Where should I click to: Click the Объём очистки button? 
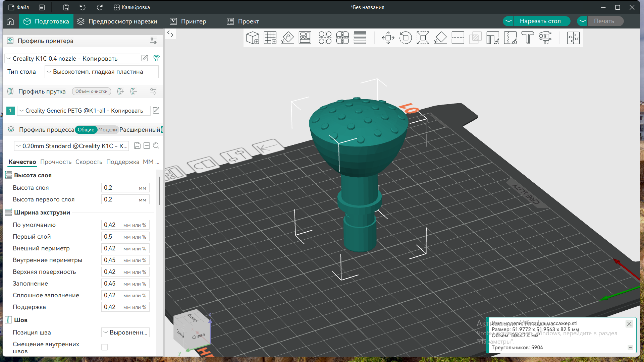pos(91,92)
